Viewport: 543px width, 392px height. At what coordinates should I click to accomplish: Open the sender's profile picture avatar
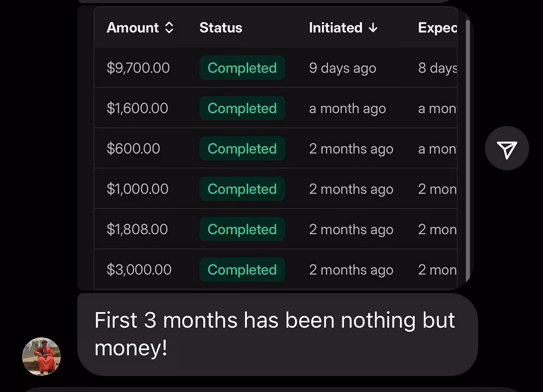[x=42, y=356]
